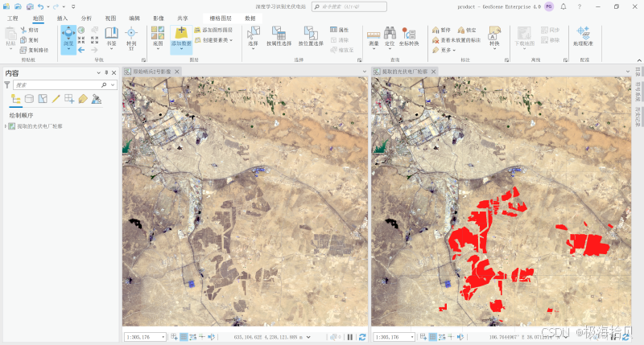The image size is (644, 345).
Task: Open Coordinate Conversion (坐标转换)
Action: click(409, 37)
